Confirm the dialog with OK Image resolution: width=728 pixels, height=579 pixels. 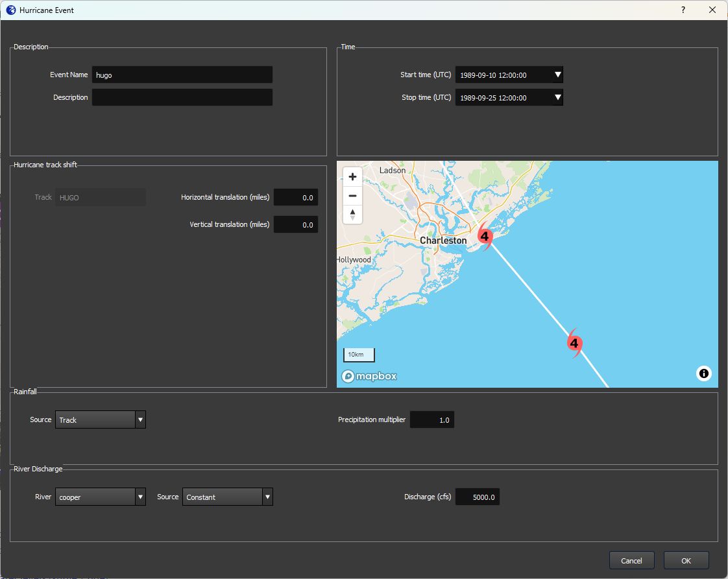[686, 560]
